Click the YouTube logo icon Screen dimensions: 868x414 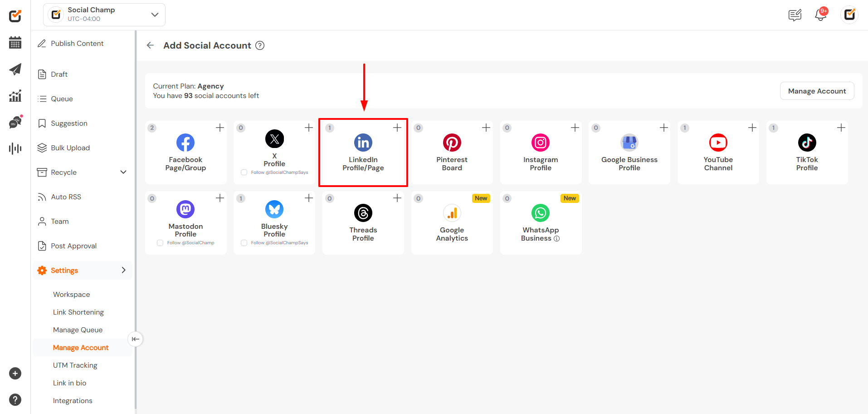[718, 143]
